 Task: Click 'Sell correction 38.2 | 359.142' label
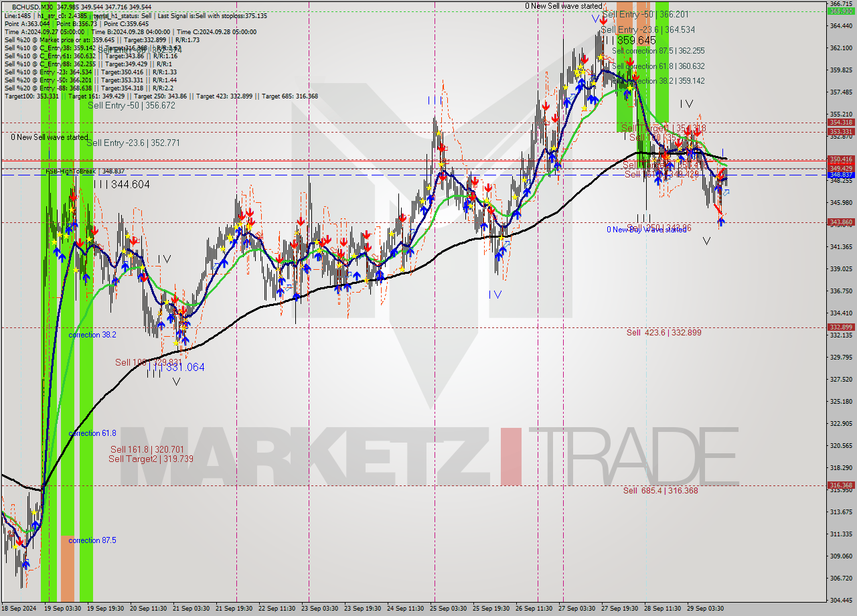[x=658, y=81]
